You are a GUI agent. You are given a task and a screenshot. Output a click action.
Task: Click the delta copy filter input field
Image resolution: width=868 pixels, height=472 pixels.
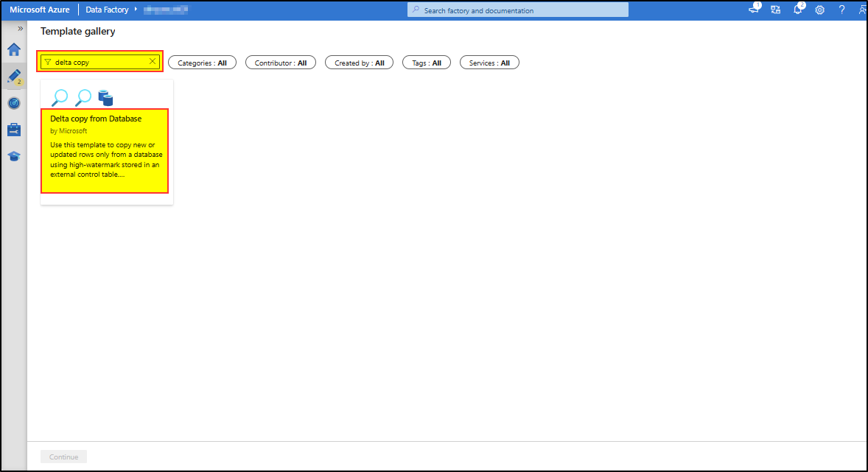(x=100, y=62)
